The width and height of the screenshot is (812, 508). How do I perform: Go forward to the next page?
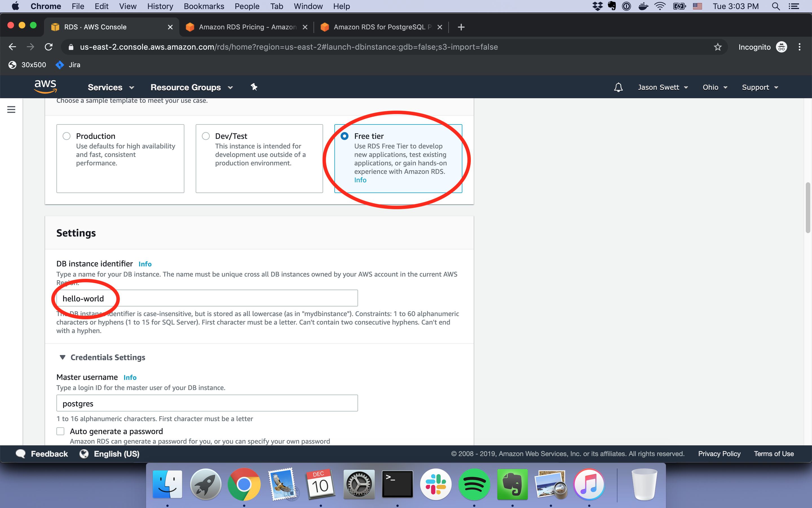point(30,47)
